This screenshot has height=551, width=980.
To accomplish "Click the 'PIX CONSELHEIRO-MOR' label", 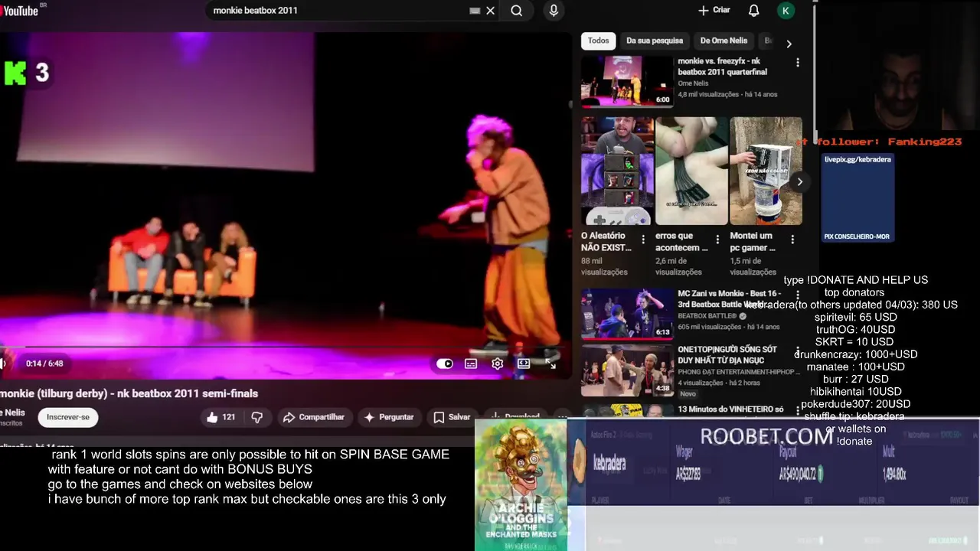I will coord(857,236).
